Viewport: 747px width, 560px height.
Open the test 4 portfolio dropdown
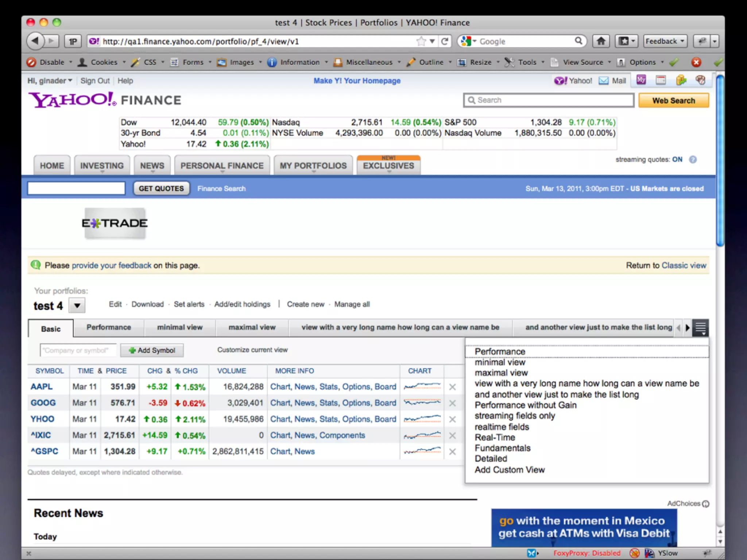[x=77, y=306]
